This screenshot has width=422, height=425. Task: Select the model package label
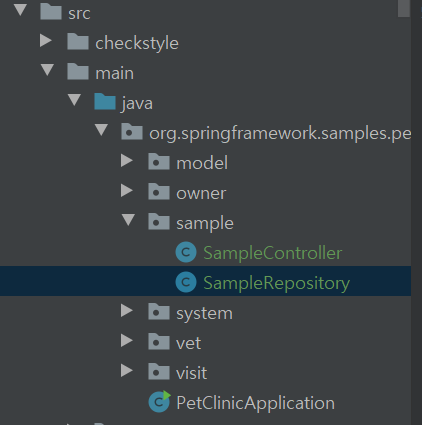[202, 163]
